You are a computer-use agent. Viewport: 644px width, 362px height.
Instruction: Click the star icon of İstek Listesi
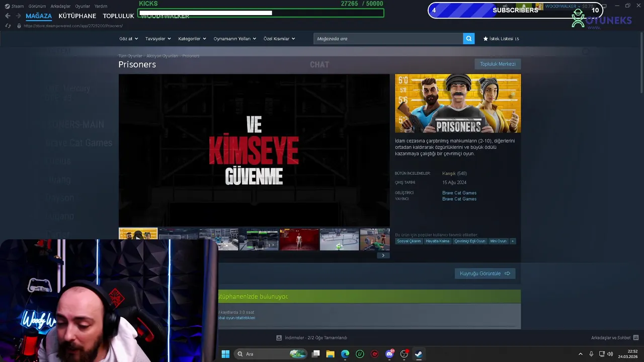point(486,39)
